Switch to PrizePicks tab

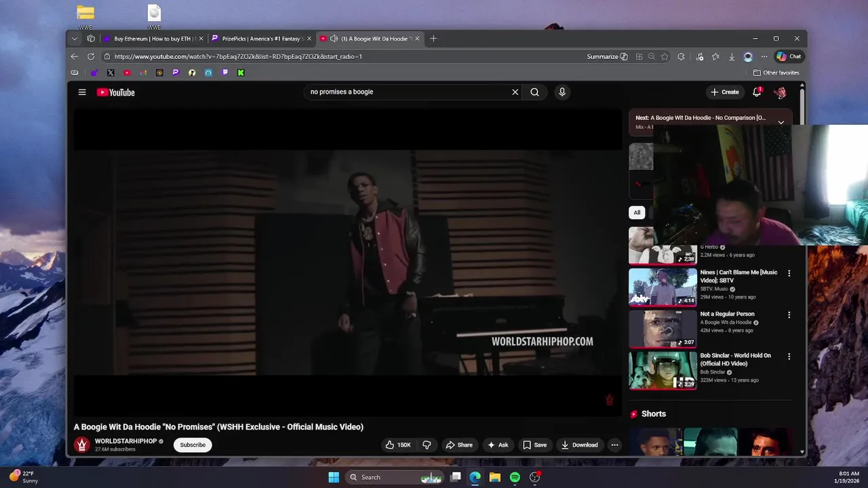coord(261,39)
